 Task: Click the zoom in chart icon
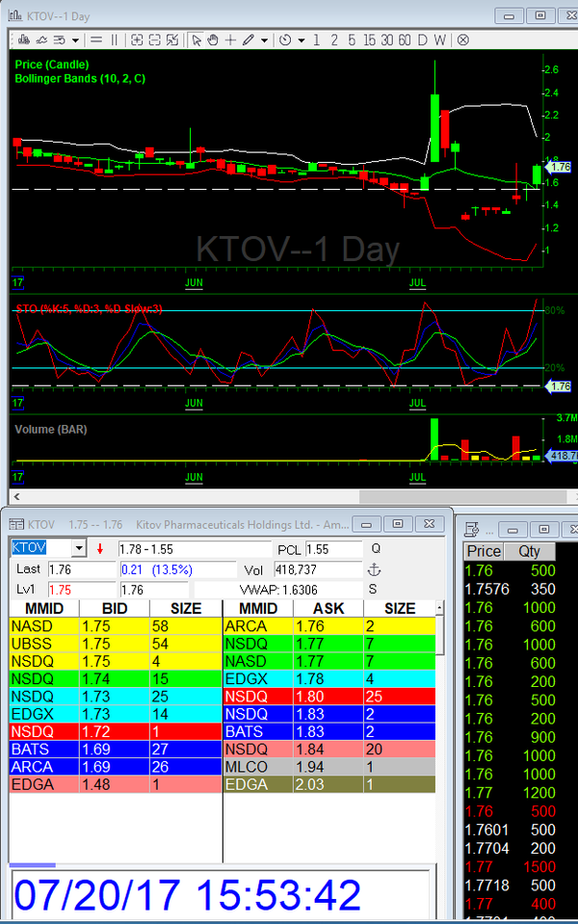click(x=137, y=40)
